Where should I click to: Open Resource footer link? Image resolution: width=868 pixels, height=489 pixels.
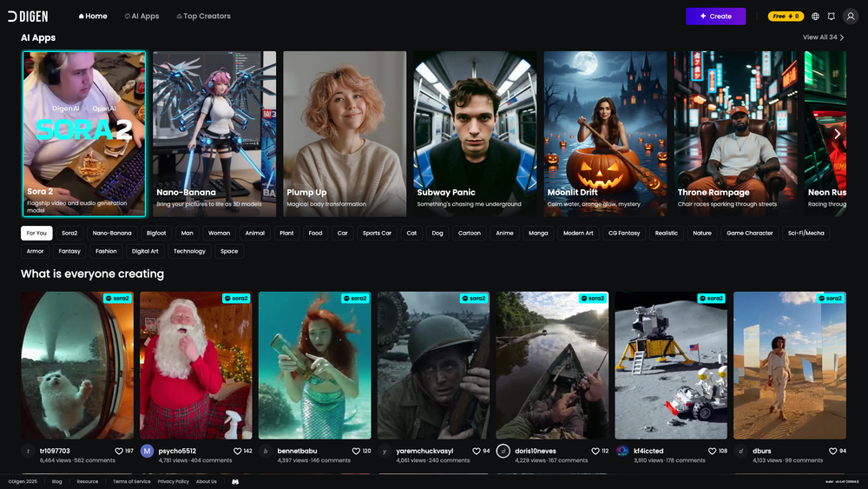(x=88, y=482)
